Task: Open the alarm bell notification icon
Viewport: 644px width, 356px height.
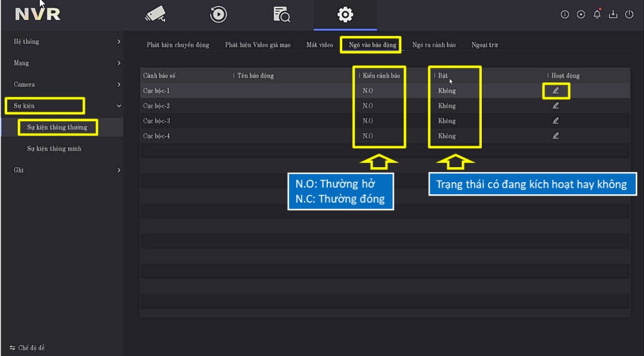Action: [x=597, y=14]
